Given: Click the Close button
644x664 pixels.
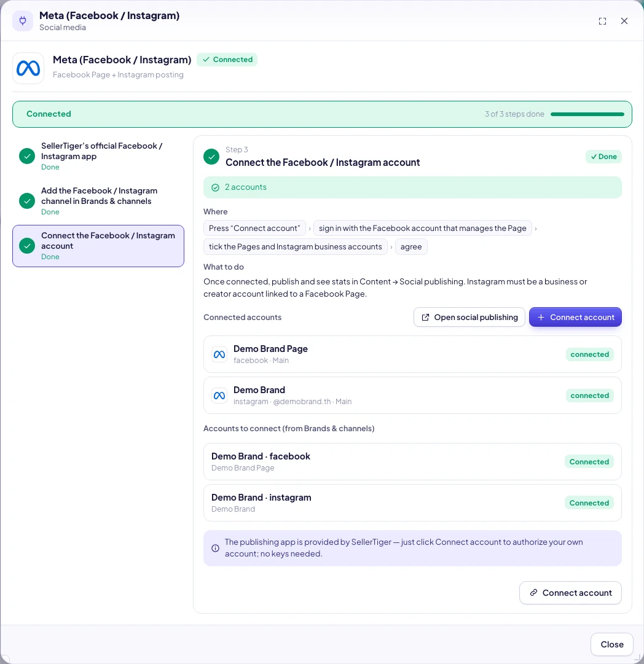Looking at the screenshot, I should pyautogui.click(x=612, y=644).
